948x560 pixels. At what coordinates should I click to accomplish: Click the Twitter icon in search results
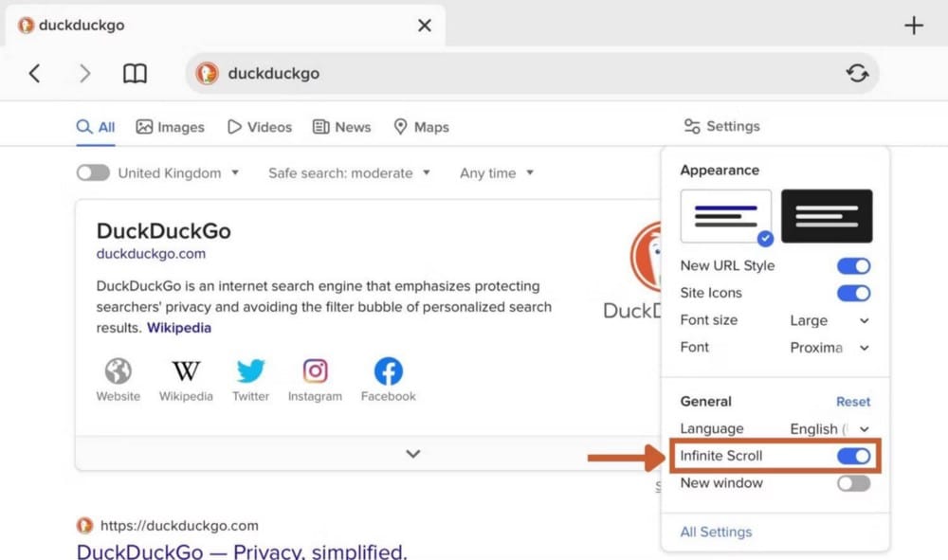pyautogui.click(x=250, y=370)
